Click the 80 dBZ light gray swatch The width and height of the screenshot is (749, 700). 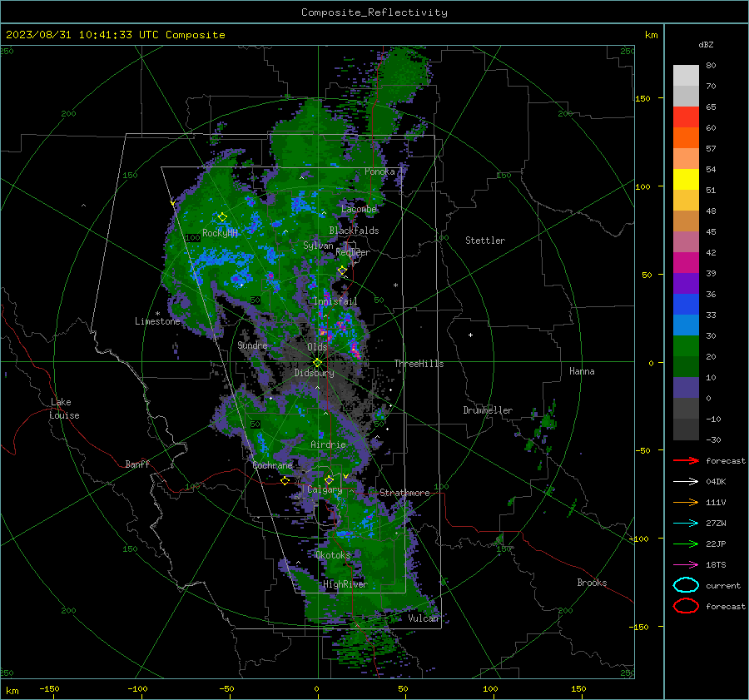pos(686,76)
